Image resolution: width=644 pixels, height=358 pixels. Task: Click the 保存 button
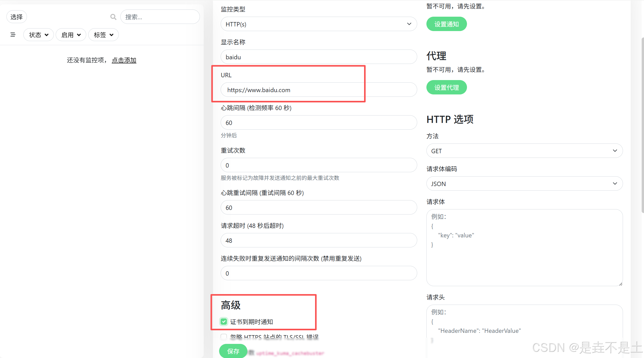pyautogui.click(x=233, y=351)
